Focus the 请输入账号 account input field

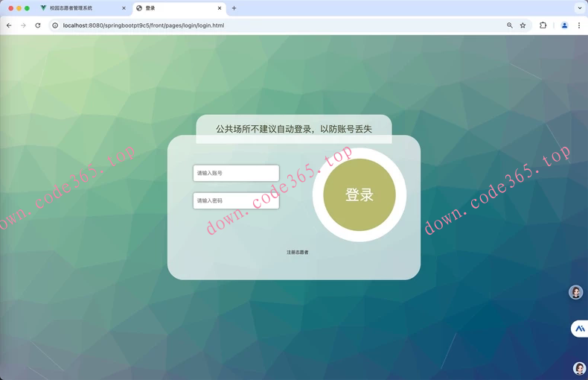(x=236, y=173)
